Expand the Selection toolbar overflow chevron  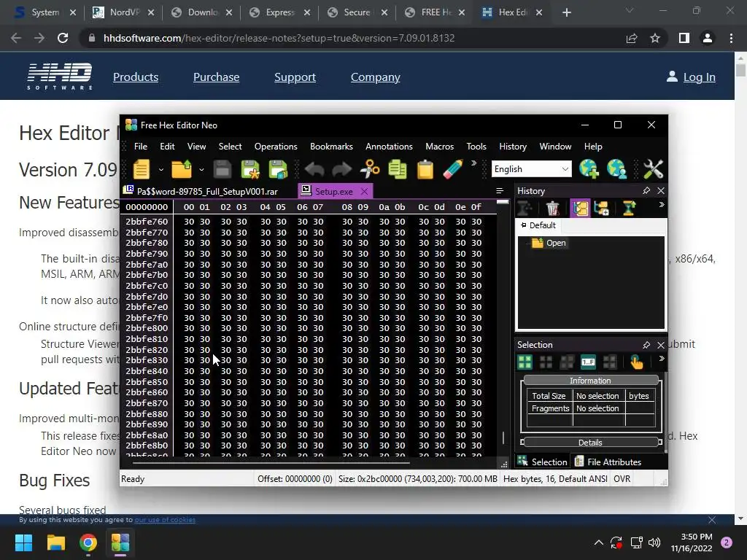tap(662, 359)
